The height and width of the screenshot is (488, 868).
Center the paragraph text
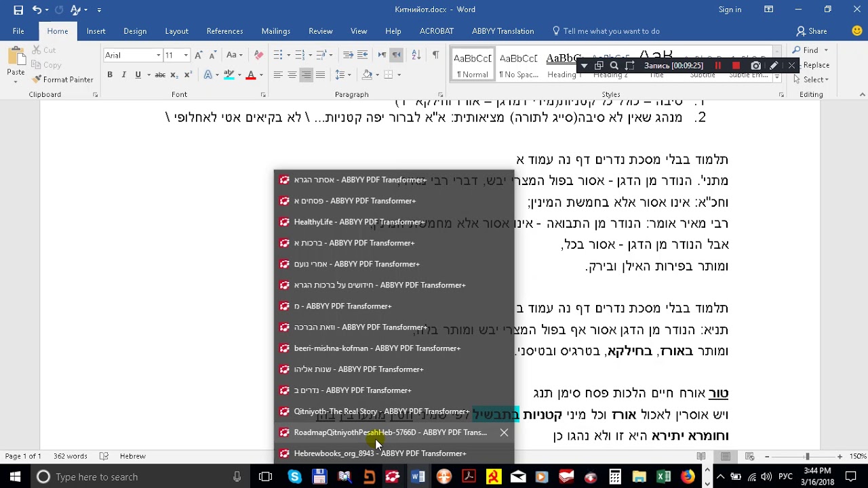pos(292,75)
